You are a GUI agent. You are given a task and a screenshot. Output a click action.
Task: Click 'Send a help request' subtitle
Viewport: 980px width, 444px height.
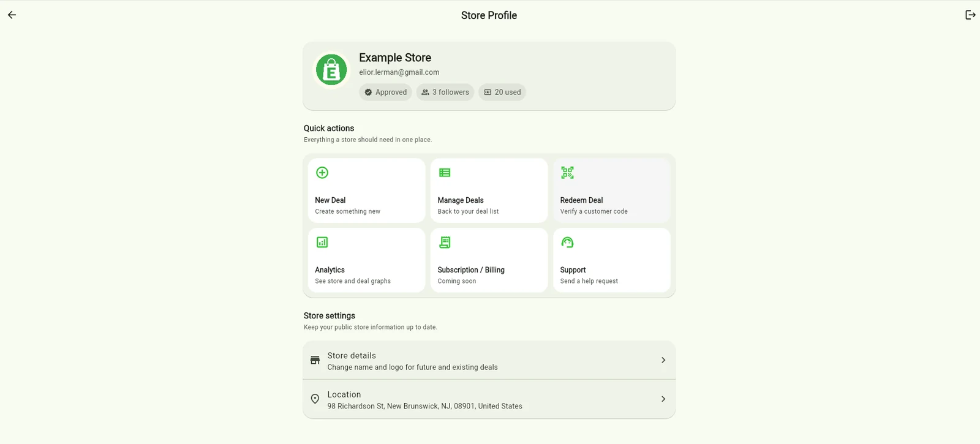click(589, 282)
